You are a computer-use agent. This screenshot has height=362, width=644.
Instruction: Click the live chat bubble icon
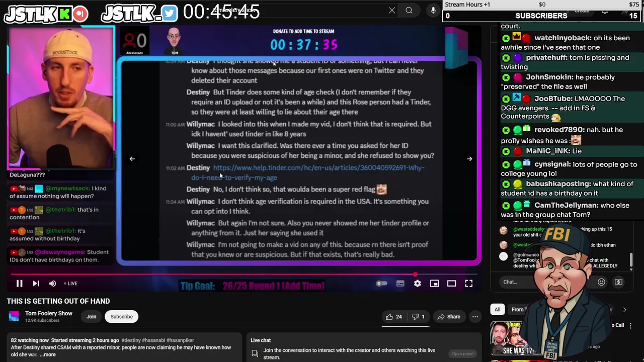point(255,353)
